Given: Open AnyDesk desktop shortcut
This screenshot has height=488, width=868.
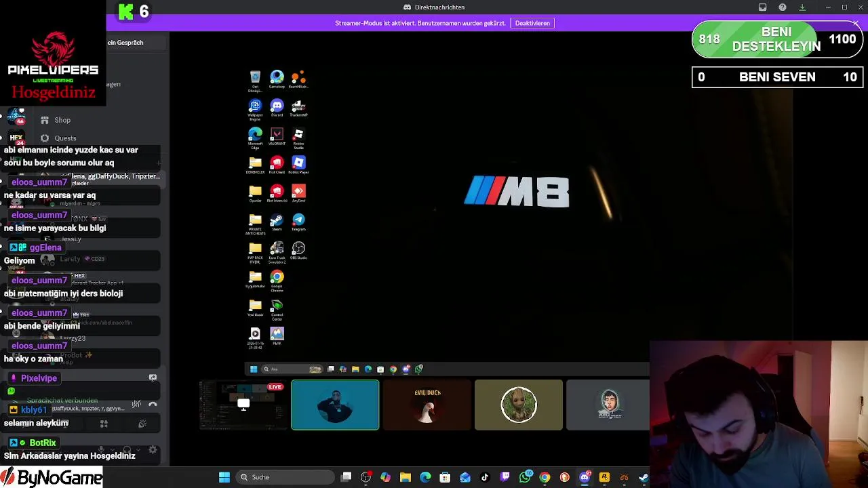Looking at the screenshot, I should pos(298,194).
